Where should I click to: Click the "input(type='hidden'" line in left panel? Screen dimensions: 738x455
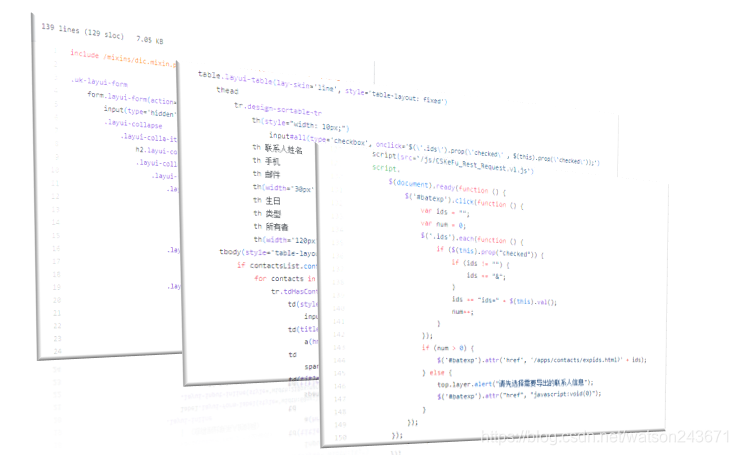140,112
